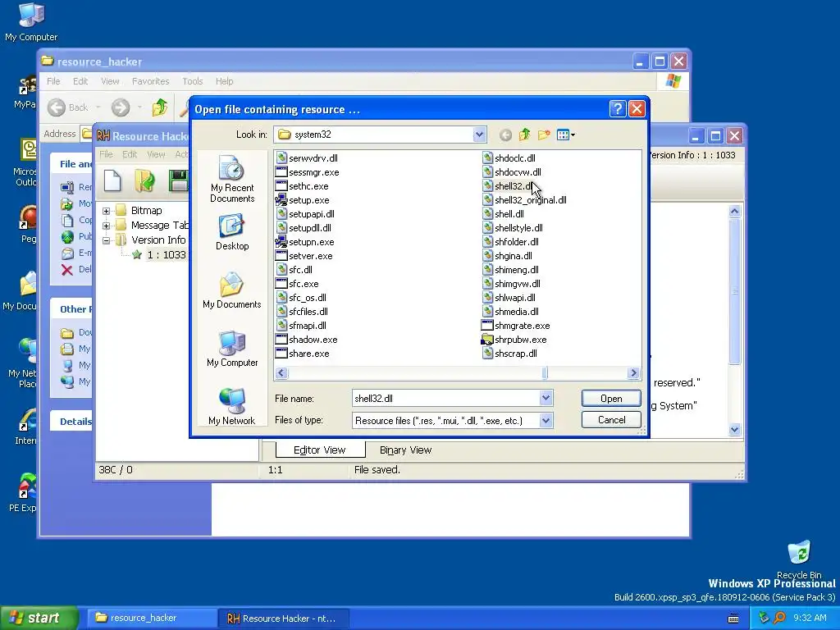Select My Network in places bar
The image size is (840, 630).
tap(232, 407)
